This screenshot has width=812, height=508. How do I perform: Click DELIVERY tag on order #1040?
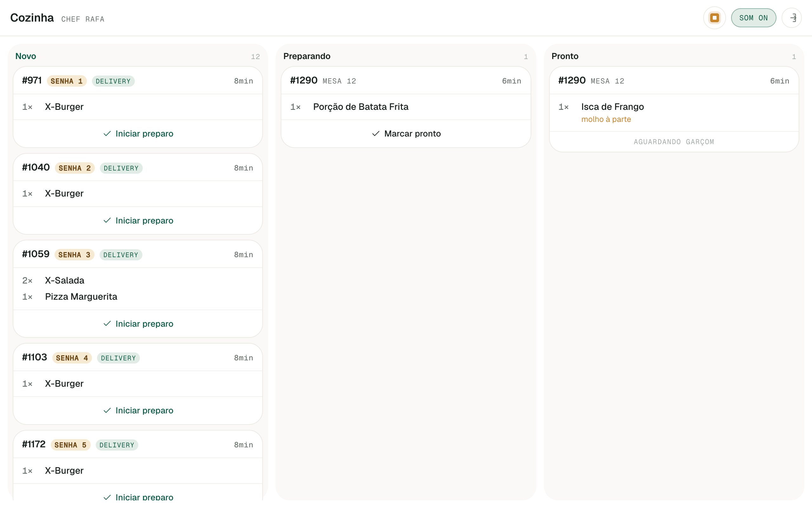pos(121,168)
